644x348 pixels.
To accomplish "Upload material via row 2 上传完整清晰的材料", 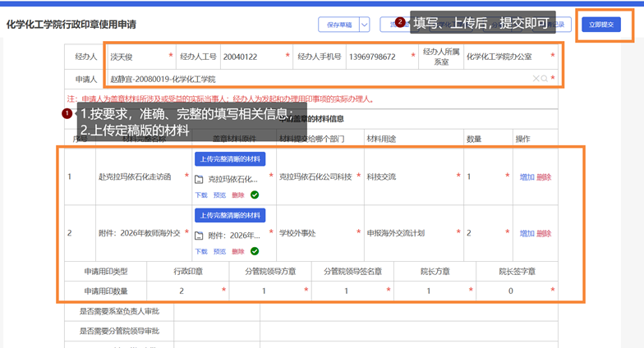I will [230, 216].
